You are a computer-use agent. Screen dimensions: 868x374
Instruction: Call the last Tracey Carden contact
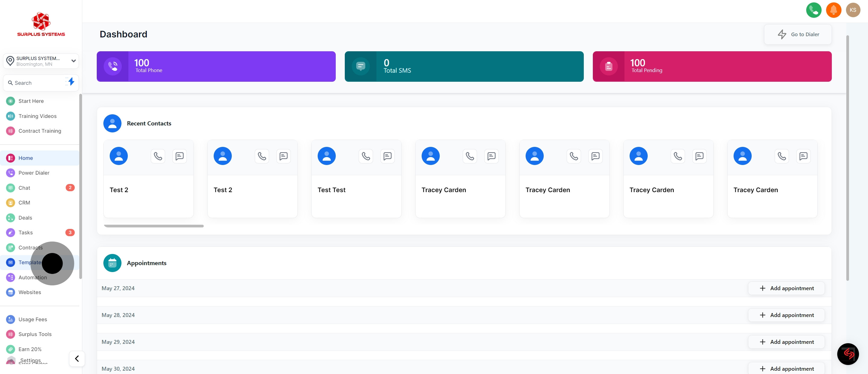(782, 156)
